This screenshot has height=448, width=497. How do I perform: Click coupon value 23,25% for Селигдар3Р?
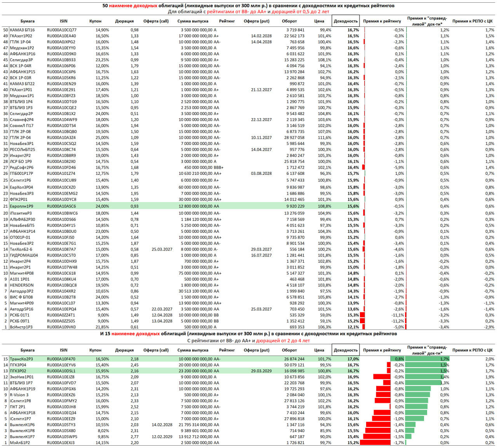pyautogui.click(x=102, y=60)
